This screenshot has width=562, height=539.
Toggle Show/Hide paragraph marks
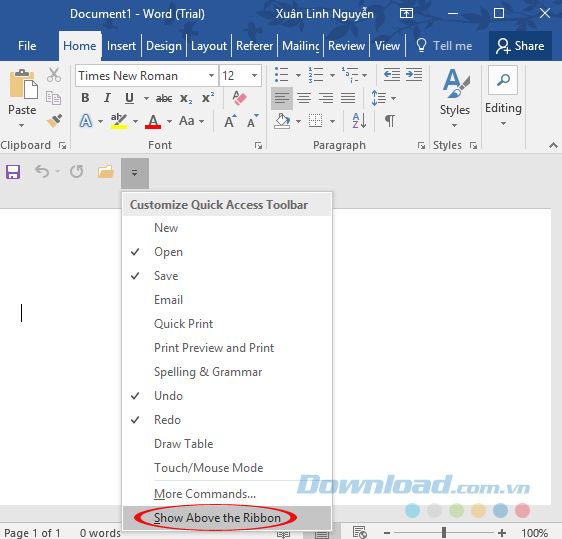pos(390,121)
